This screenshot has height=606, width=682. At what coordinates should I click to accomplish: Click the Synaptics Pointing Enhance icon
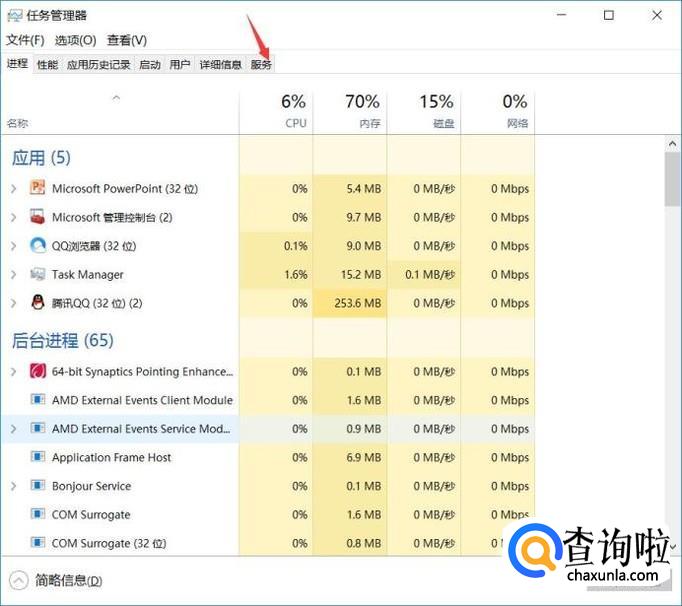pos(38,371)
